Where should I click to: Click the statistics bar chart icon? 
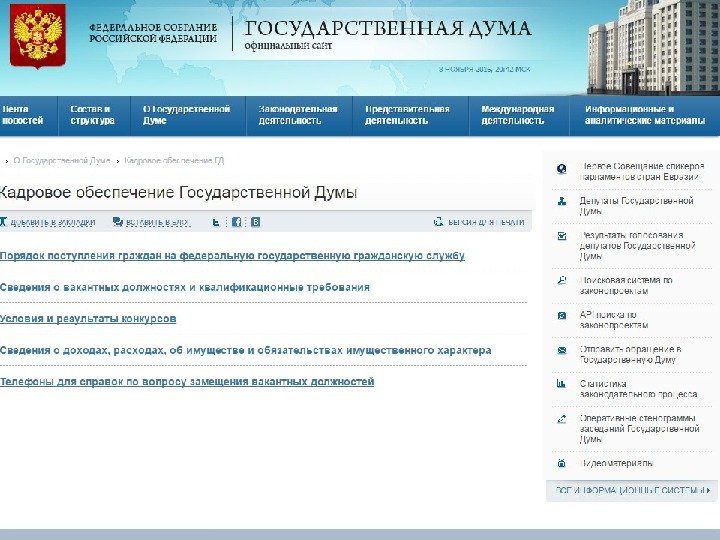click(x=561, y=383)
